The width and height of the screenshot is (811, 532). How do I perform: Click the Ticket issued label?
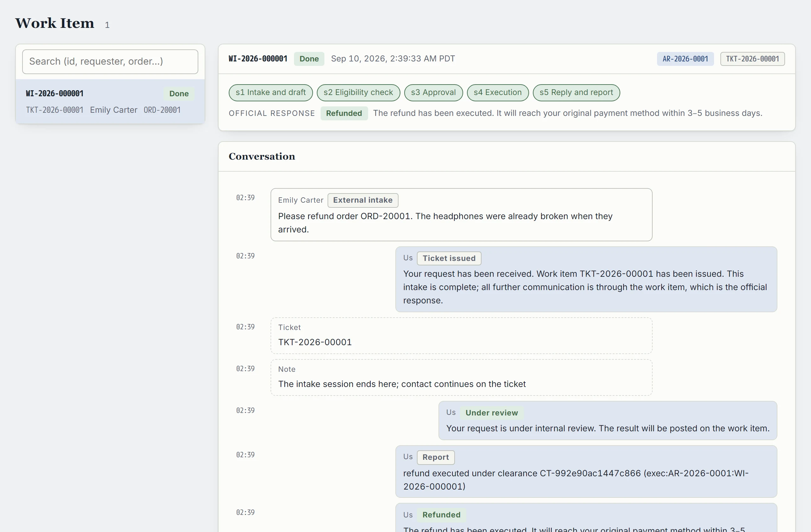click(x=449, y=258)
